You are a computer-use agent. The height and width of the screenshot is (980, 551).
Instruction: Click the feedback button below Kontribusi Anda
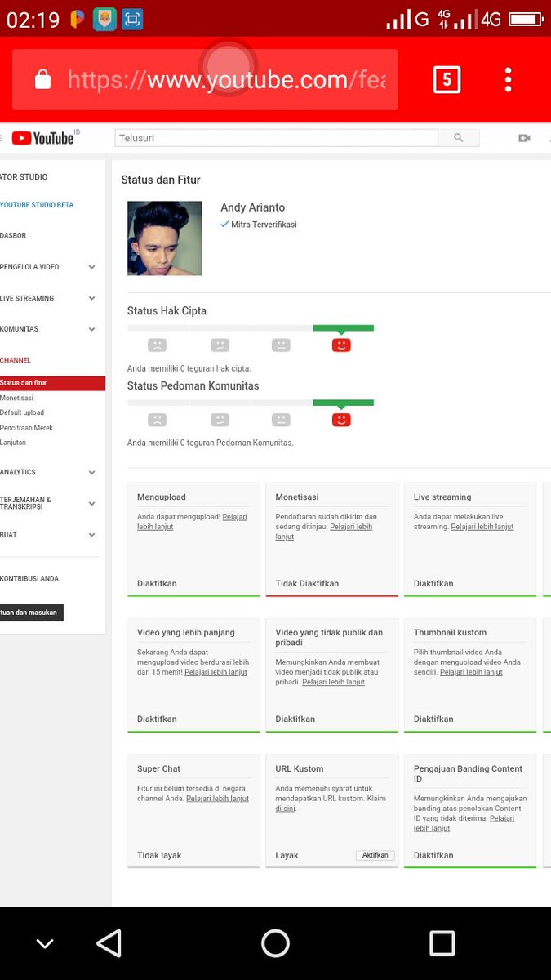point(31,612)
